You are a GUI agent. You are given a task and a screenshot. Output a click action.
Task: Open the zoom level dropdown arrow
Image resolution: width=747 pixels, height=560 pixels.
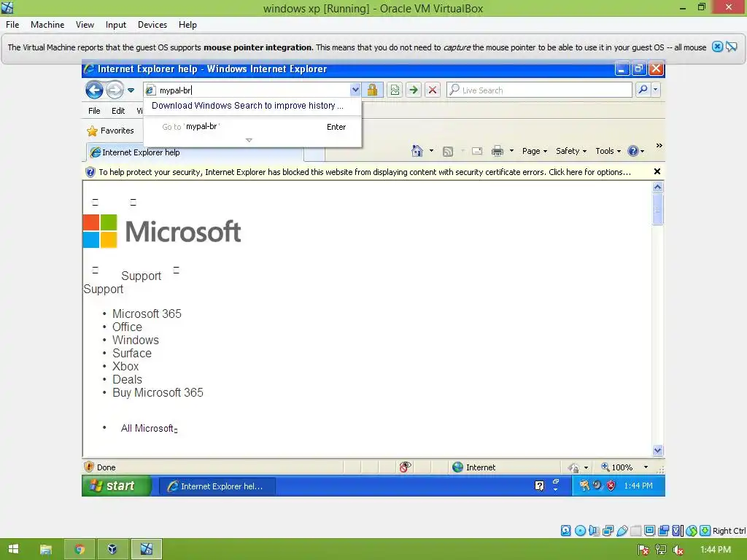(x=646, y=467)
